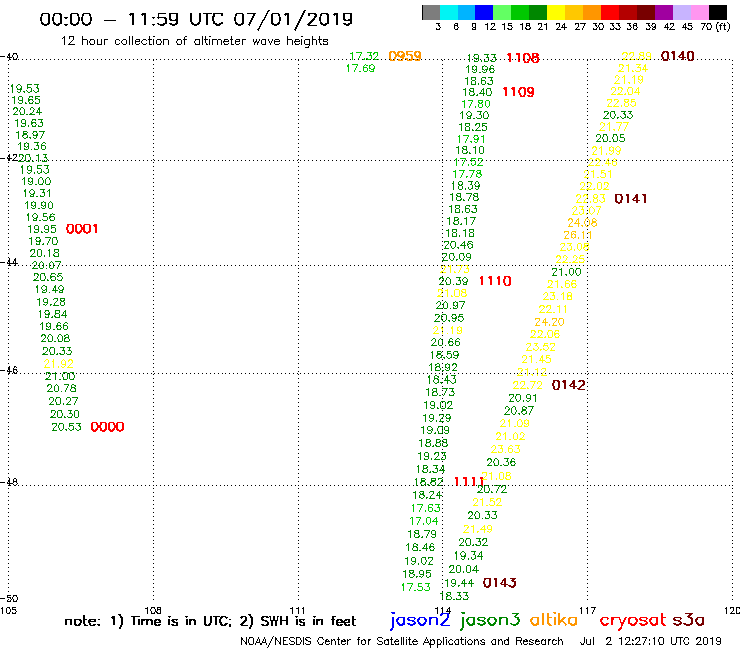Viewport: 740px width, 650px height.
Task: Click the 17.69 wave height value
Action: pos(360,68)
